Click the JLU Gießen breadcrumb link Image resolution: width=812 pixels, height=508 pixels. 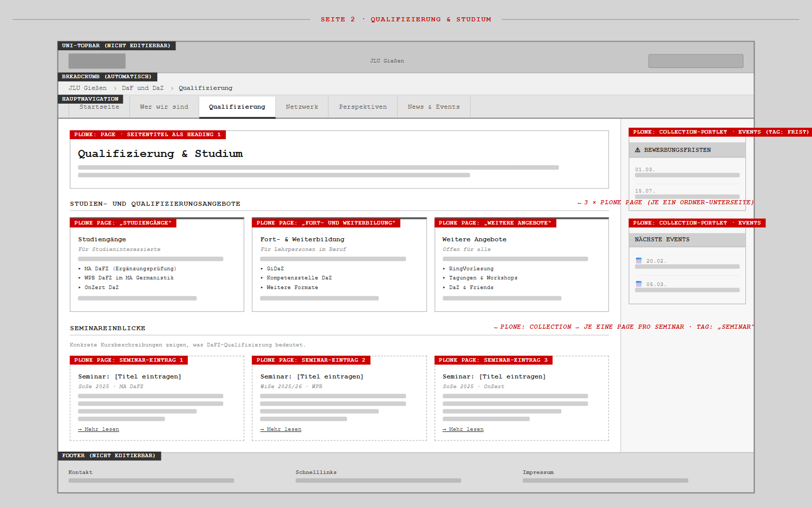[x=88, y=88]
